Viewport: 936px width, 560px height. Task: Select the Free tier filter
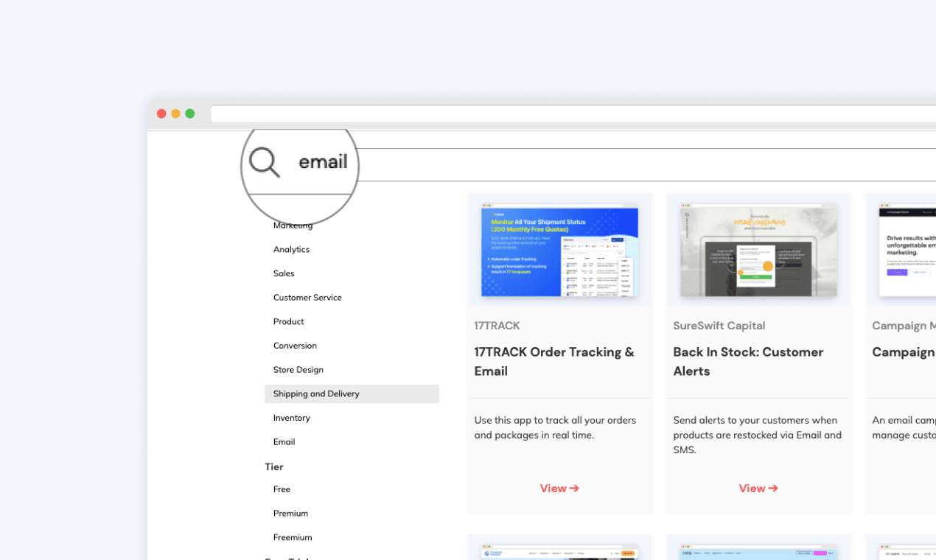[x=282, y=489]
